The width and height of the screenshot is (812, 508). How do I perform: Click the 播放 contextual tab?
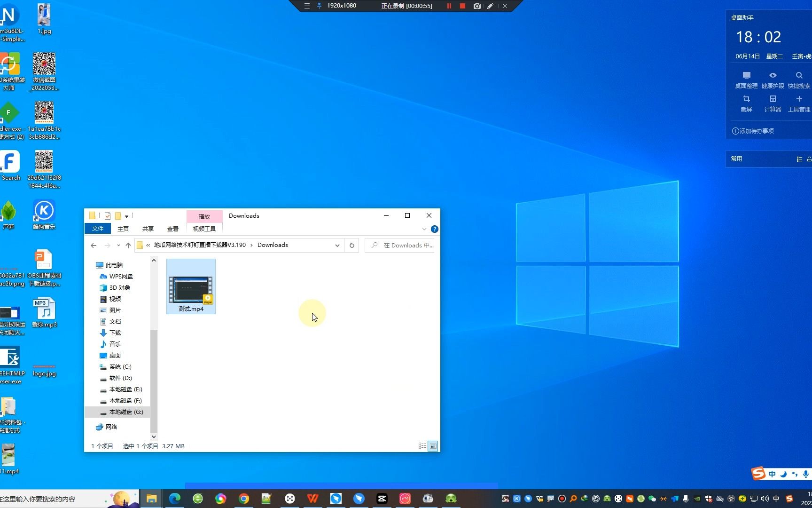(204, 216)
